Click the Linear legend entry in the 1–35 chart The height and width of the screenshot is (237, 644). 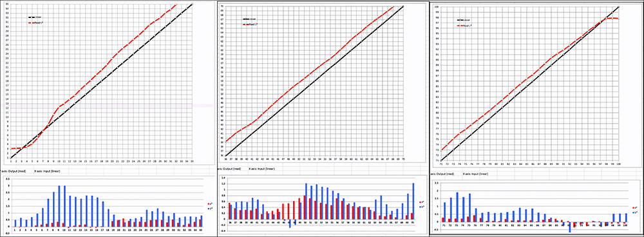[34, 17]
